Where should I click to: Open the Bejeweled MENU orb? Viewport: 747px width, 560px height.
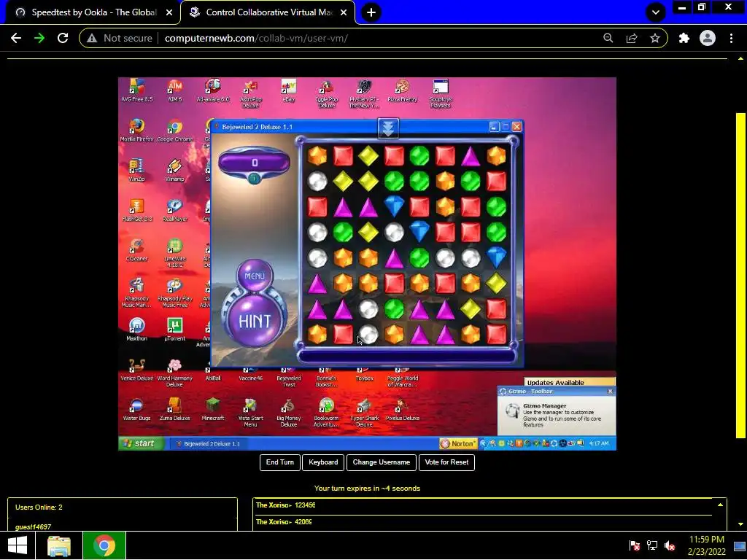click(255, 276)
